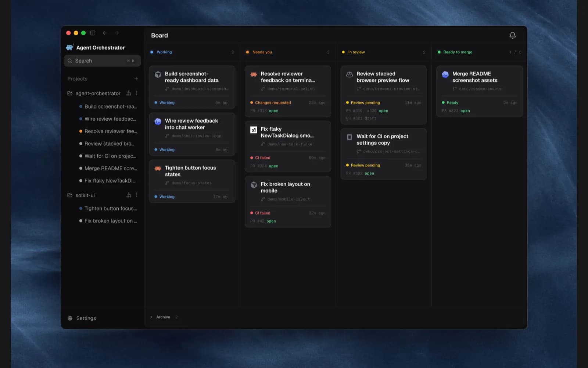
Task: Open Settings in the sidebar
Action: [x=82, y=318]
